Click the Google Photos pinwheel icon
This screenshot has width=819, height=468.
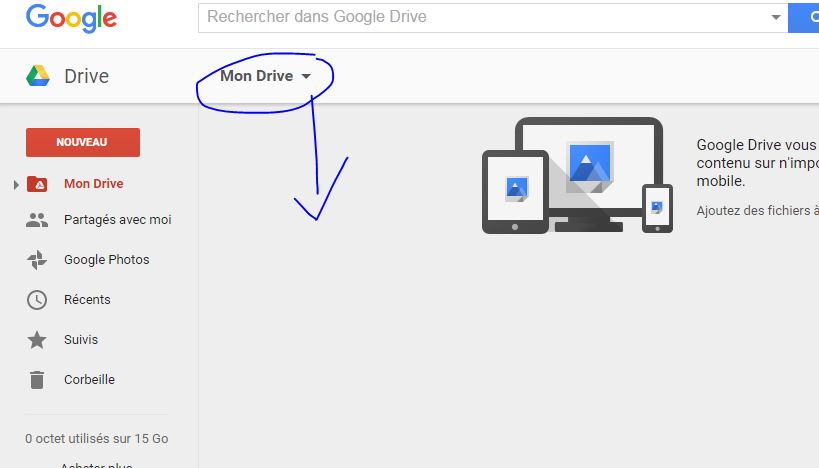click(x=37, y=260)
